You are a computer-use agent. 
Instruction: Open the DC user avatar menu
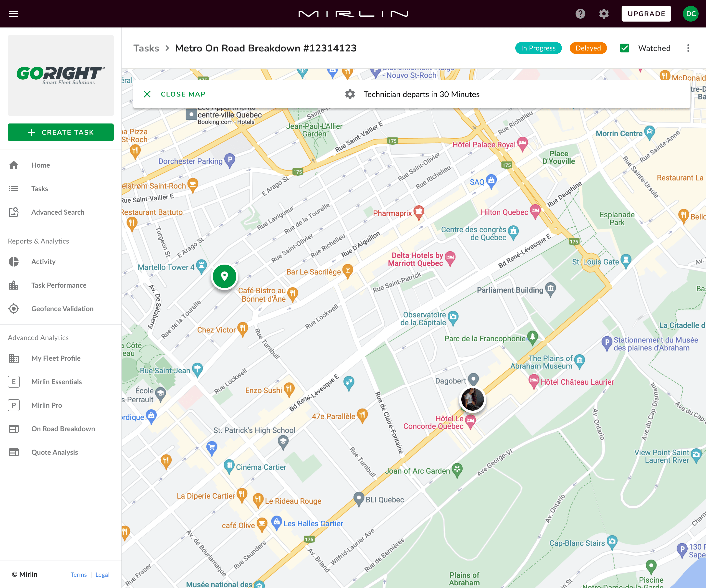click(x=691, y=14)
